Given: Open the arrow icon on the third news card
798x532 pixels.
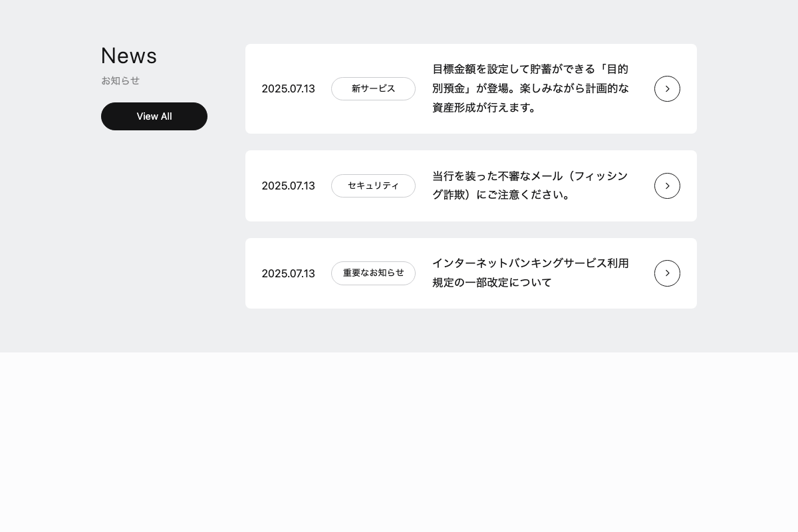Looking at the screenshot, I should [667, 273].
